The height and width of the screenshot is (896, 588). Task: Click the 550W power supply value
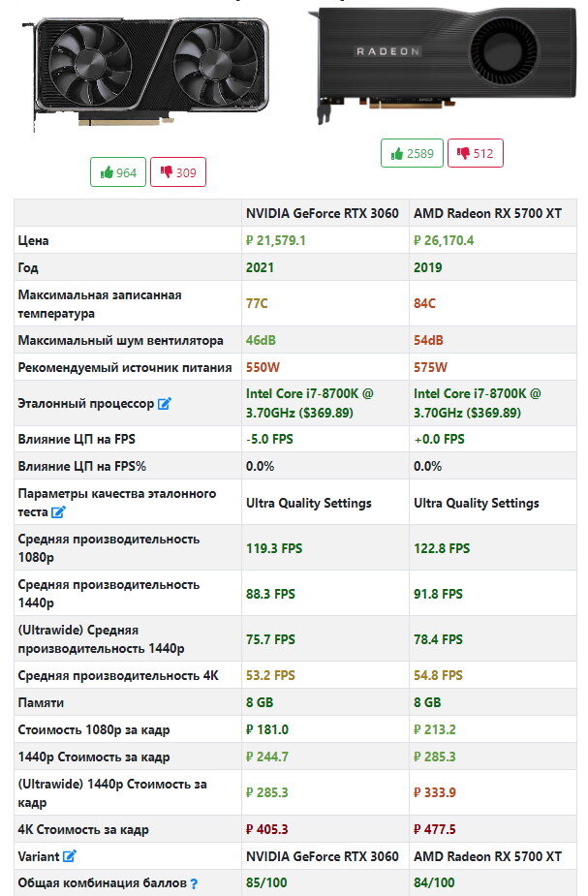click(x=263, y=367)
